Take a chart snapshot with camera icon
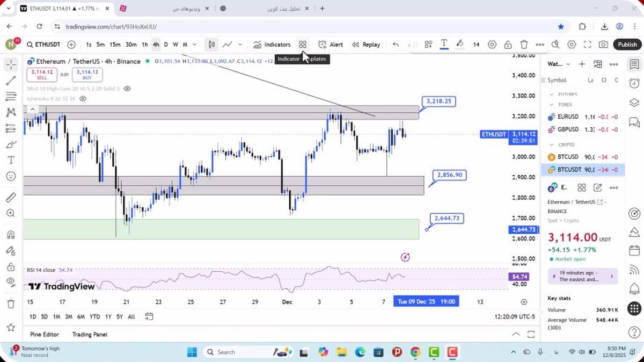Screen dimensions: 644x362 pyautogui.click(x=604, y=45)
